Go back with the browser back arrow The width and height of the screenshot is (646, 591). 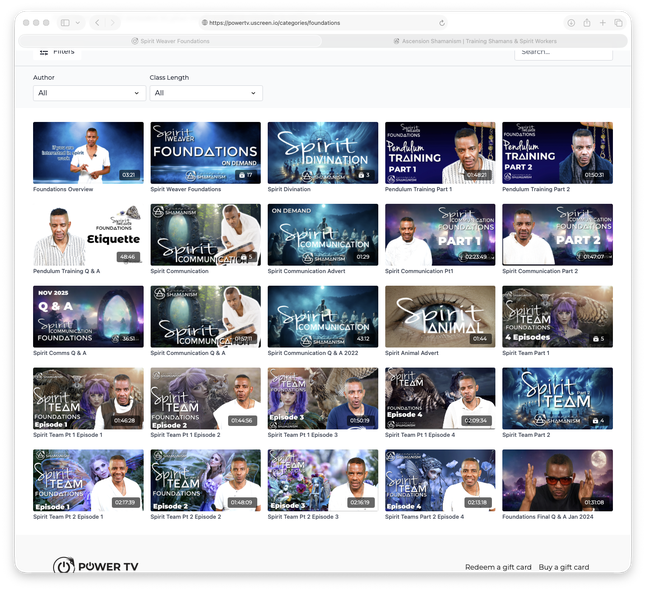97,23
